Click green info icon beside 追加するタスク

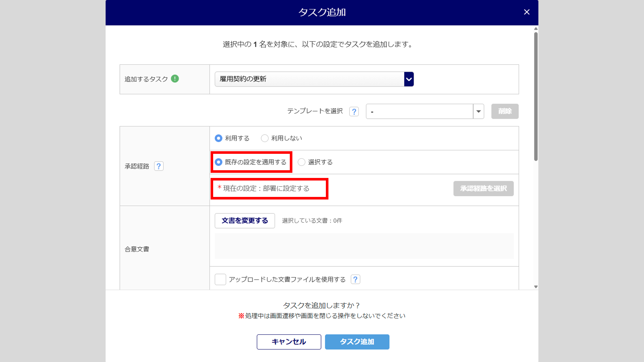[x=175, y=79]
